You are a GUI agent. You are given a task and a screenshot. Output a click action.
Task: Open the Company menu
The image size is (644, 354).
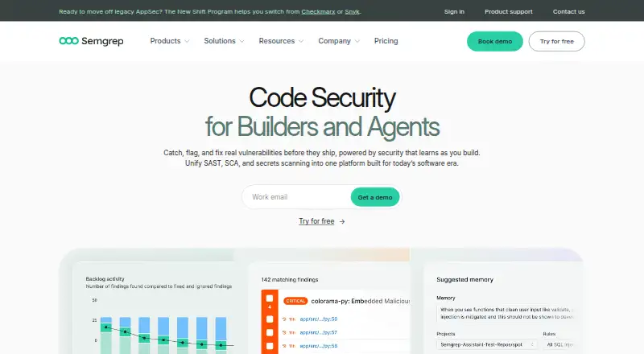click(334, 41)
